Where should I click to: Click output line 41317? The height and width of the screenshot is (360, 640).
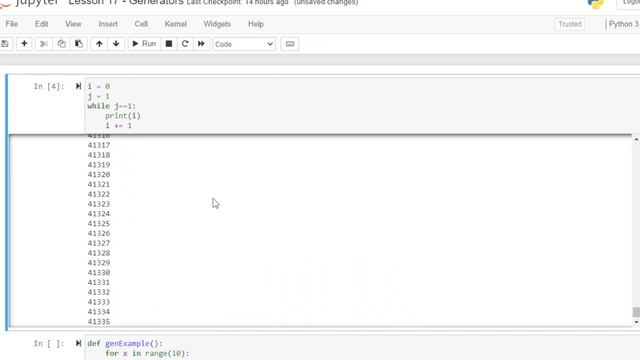tap(99, 145)
